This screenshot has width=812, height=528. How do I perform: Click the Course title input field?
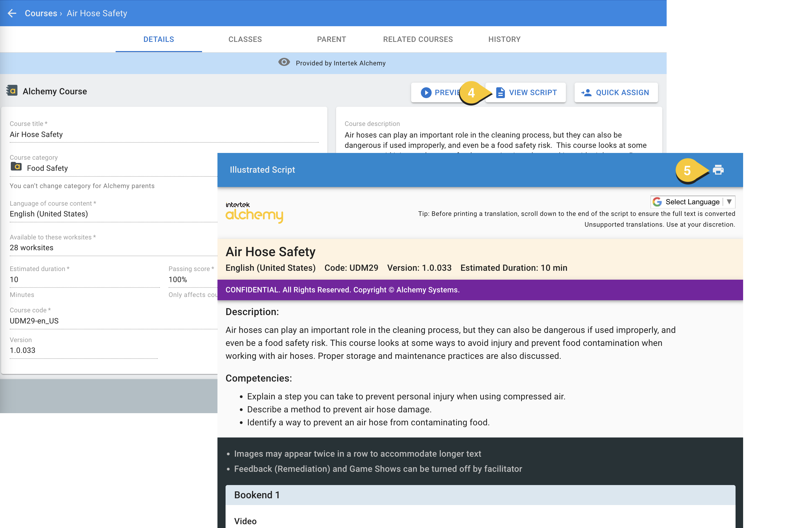[x=164, y=135]
